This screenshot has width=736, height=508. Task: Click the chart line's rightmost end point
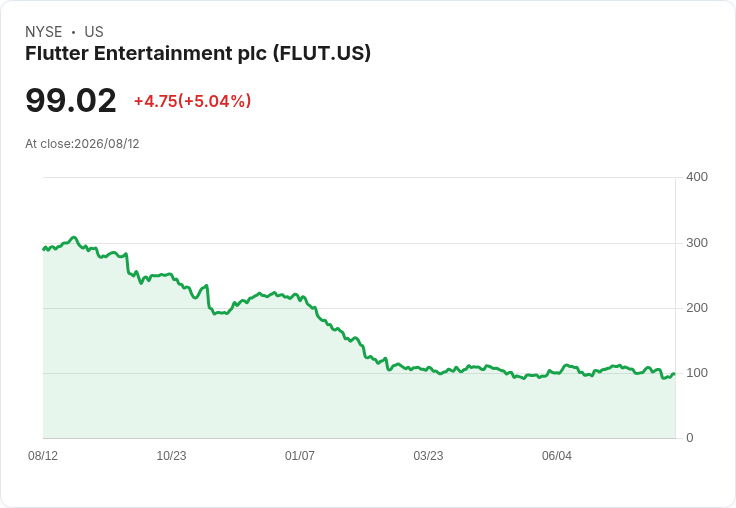tap(674, 374)
